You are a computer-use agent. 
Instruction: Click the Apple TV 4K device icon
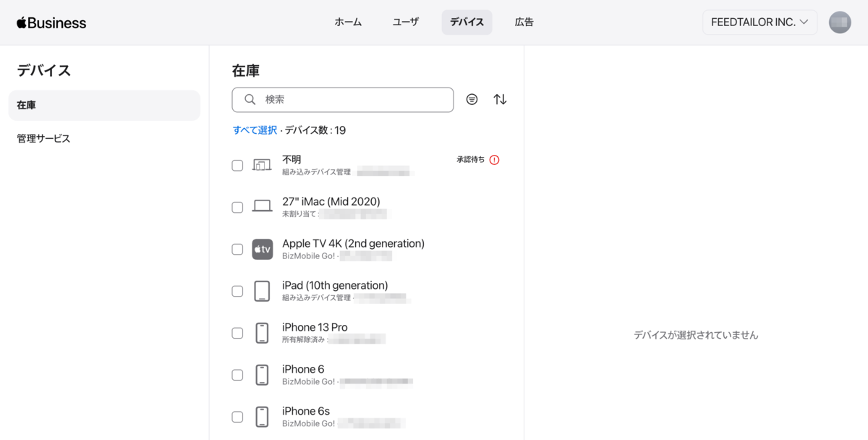pyautogui.click(x=262, y=250)
